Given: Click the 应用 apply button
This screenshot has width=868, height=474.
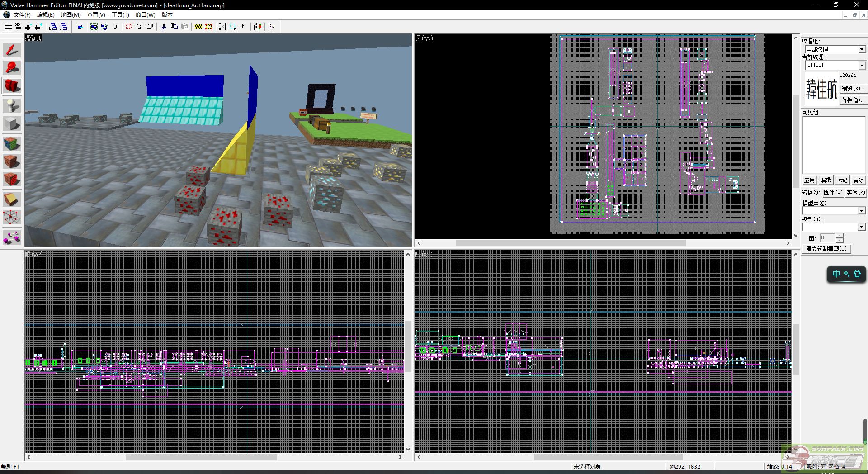Looking at the screenshot, I should click(809, 180).
